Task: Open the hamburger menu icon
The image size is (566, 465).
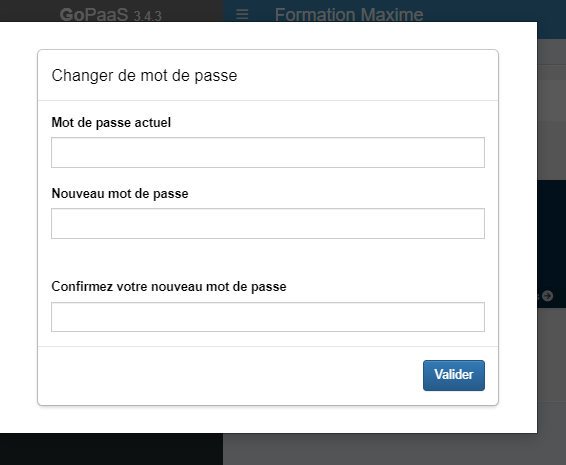Action: tap(242, 14)
